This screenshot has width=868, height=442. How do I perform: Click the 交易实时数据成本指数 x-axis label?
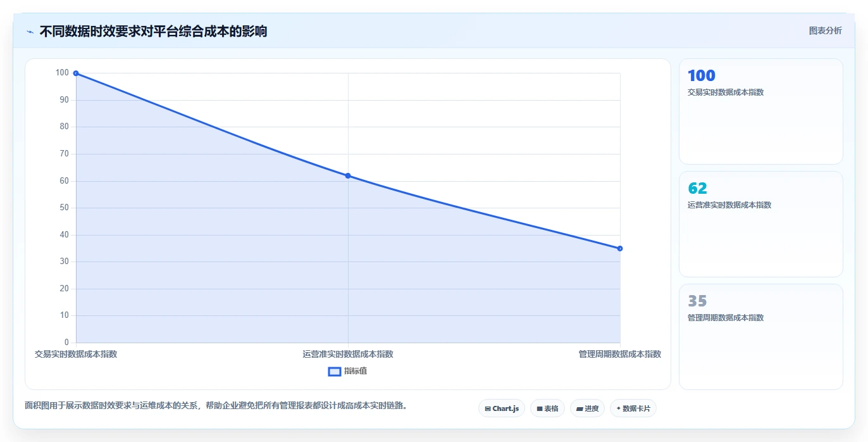[x=76, y=354]
